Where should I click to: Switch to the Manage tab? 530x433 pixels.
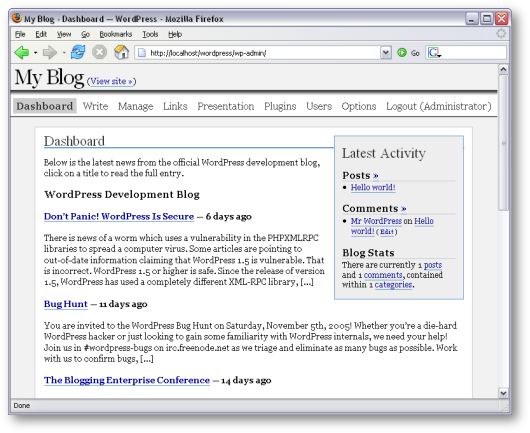coord(136,106)
